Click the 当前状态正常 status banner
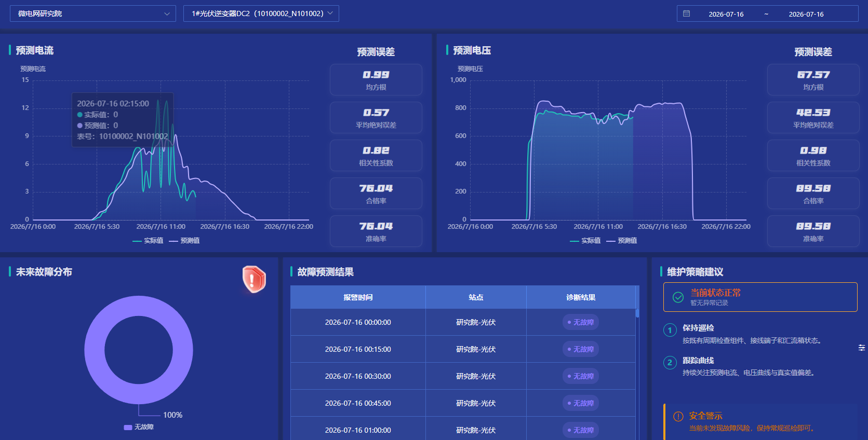The width and height of the screenshot is (868, 440). pos(760,297)
